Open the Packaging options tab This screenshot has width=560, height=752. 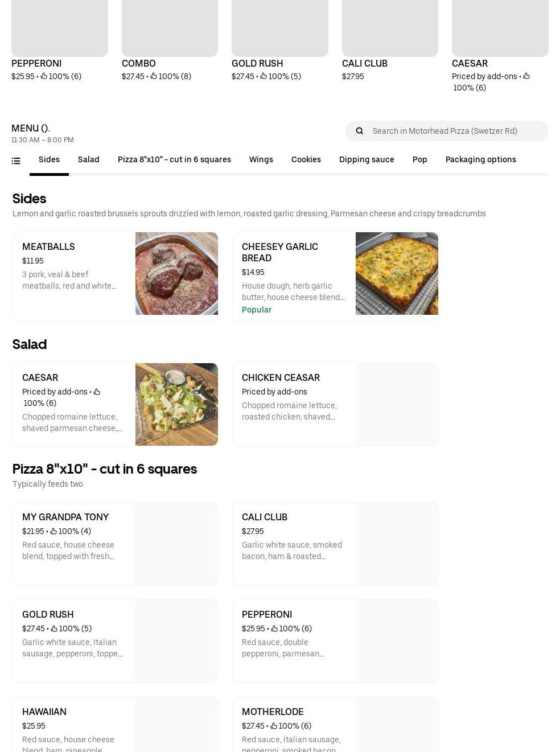[481, 159]
